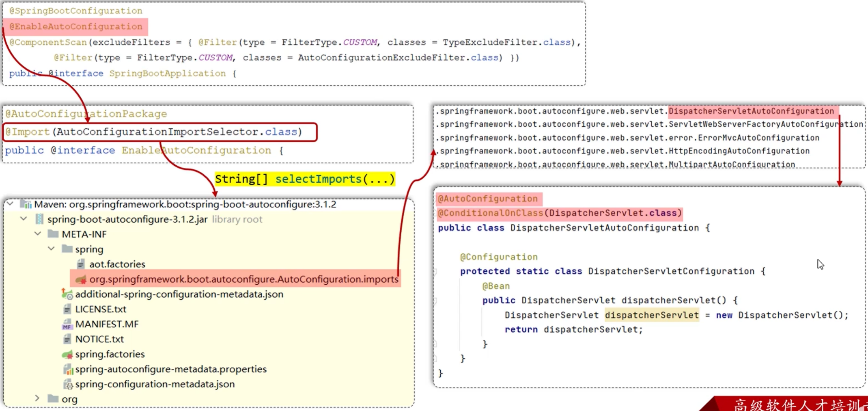Click the yellow selectImports(...) label
The image size is (868, 411).
[x=334, y=179]
